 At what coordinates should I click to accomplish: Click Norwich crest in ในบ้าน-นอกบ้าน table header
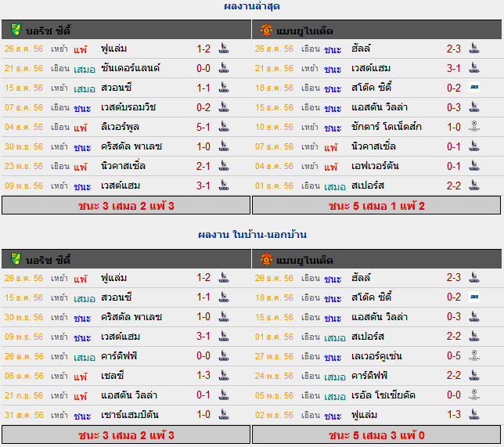coord(16,259)
